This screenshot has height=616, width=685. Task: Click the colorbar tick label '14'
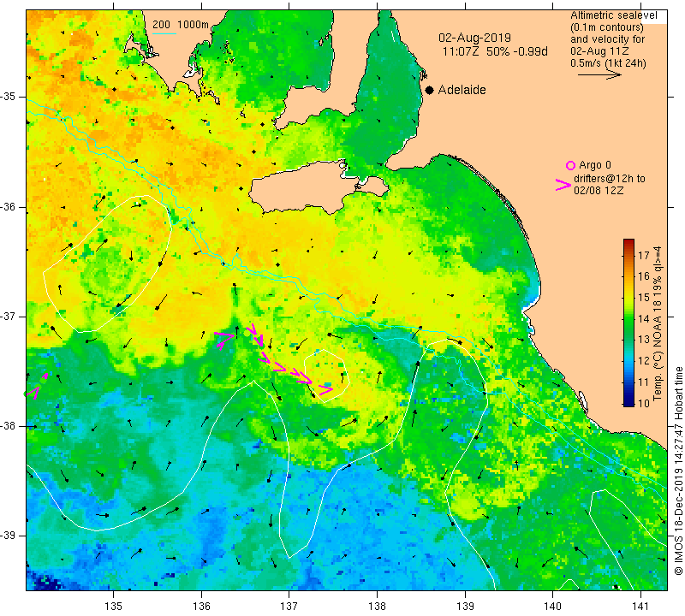tap(644, 318)
